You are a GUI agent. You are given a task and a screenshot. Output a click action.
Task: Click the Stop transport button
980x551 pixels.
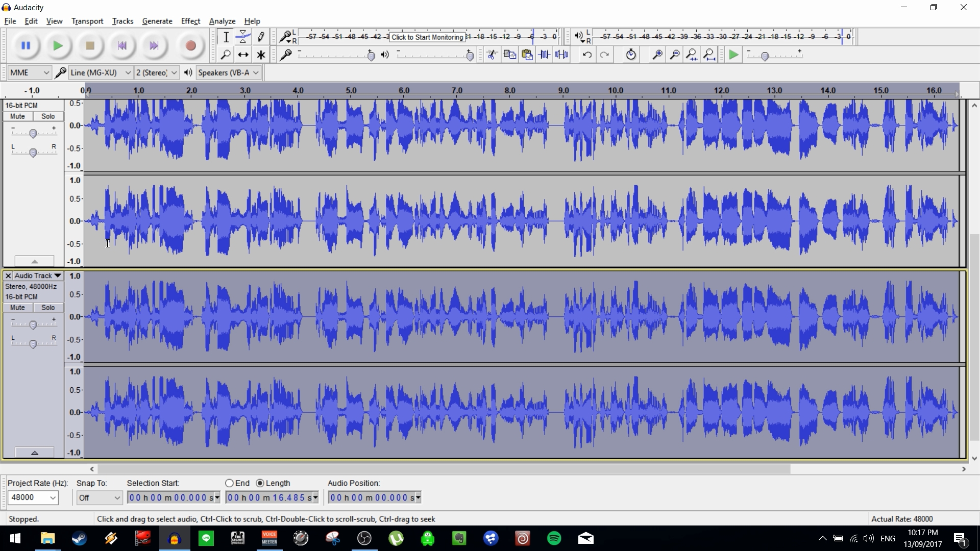click(x=90, y=46)
